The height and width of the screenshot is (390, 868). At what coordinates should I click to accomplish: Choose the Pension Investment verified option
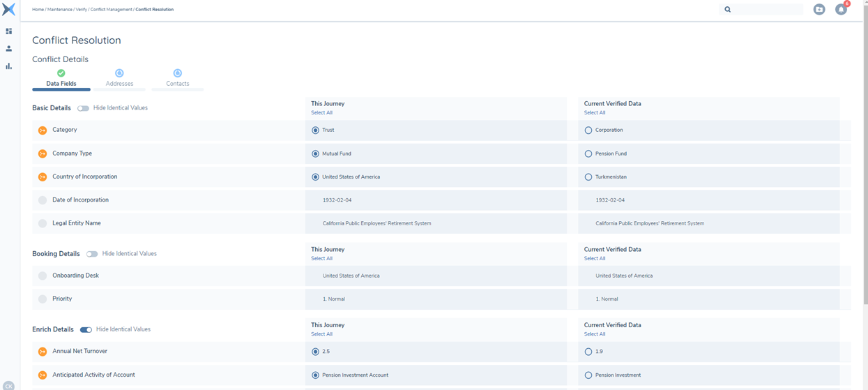(x=588, y=375)
